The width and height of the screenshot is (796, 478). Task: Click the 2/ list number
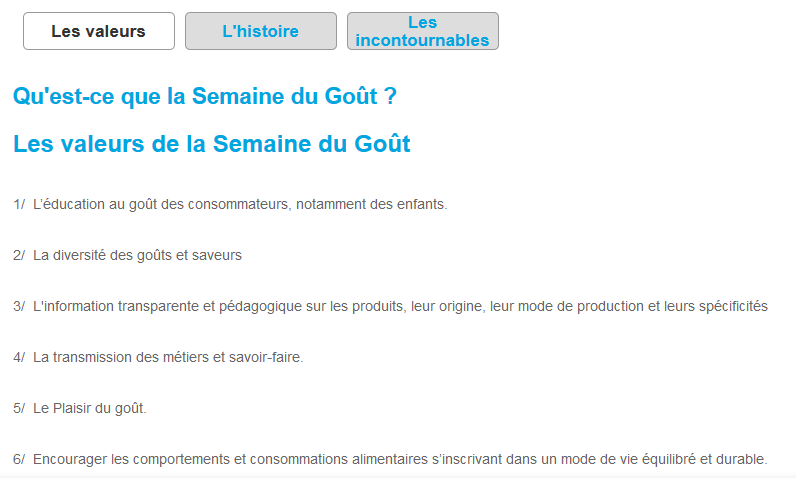click(19, 255)
